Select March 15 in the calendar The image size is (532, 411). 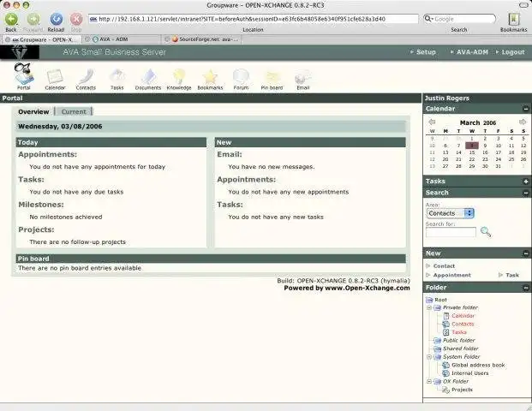472,152
